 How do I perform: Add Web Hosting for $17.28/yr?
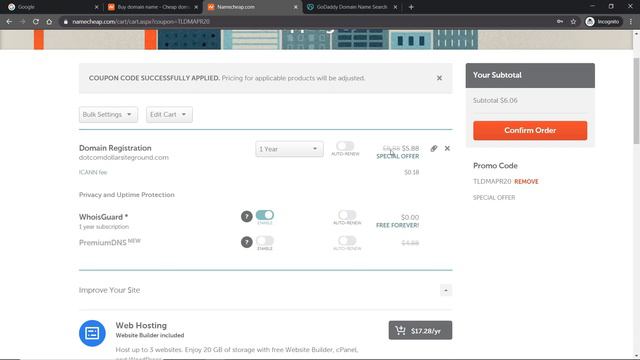point(420,330)
